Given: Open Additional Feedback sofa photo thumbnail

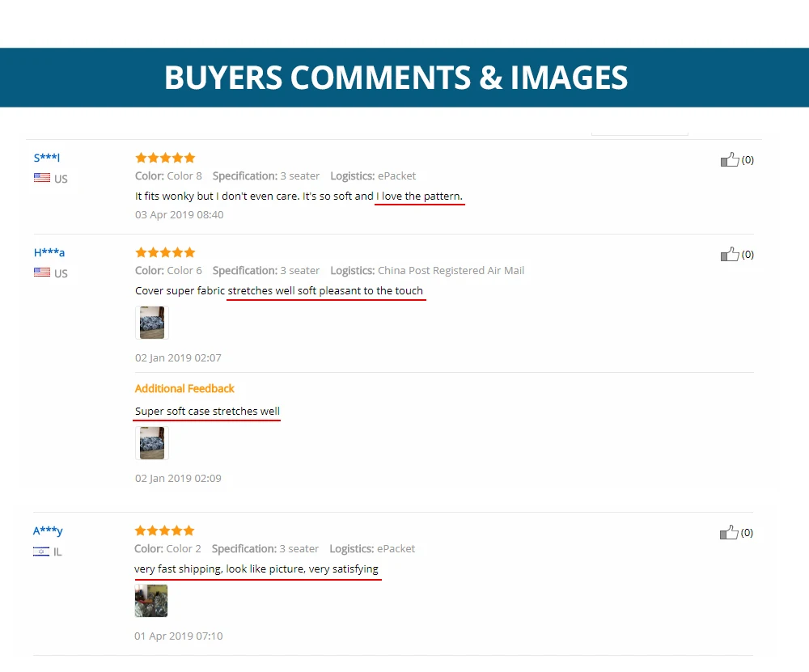Looking at the screenshot, I should pos(152,443).
